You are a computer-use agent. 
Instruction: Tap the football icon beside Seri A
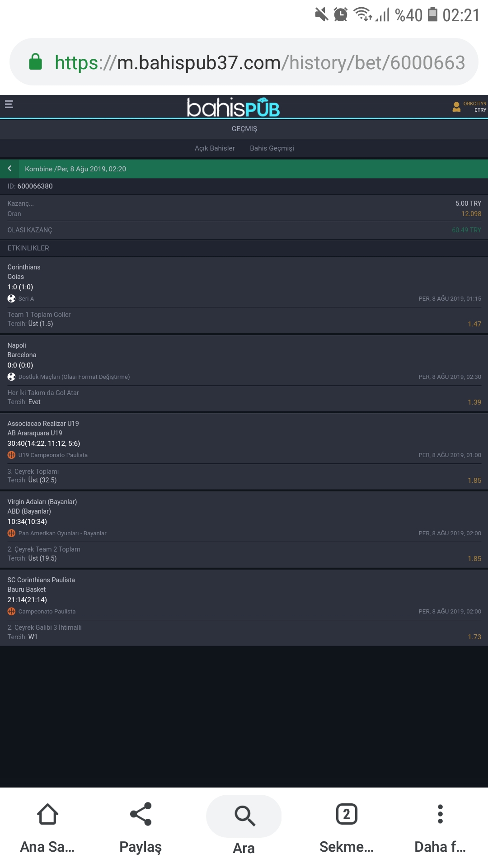point(11,299)
